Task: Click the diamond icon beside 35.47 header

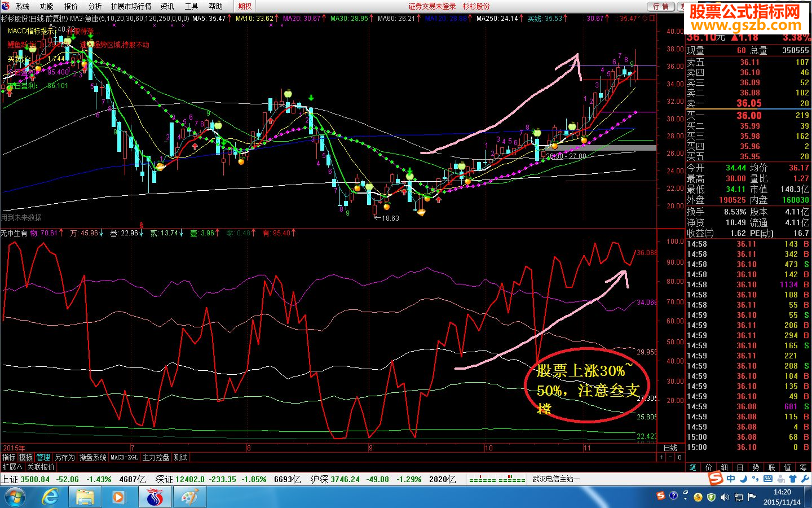Action: pyautogui.click(x=645, y=19)
